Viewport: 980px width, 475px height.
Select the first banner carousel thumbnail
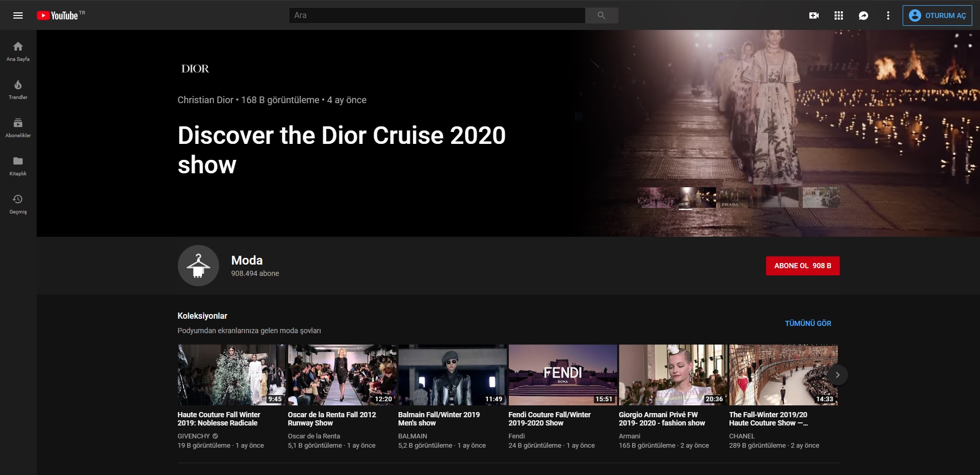656,198
